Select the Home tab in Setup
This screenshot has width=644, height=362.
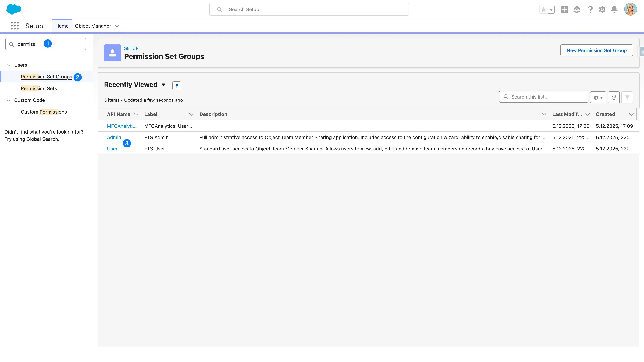62,26
